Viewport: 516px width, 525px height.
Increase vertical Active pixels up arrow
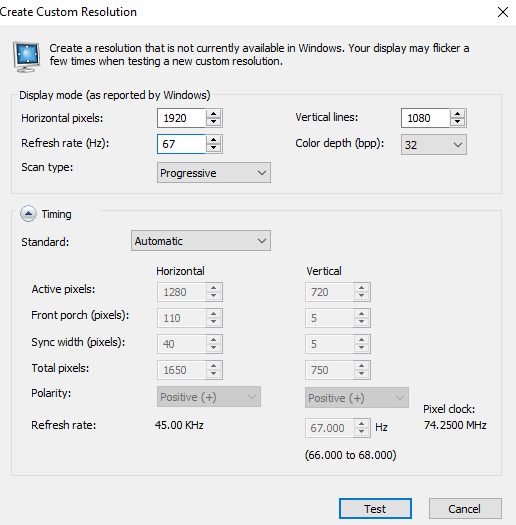(362, 288)
